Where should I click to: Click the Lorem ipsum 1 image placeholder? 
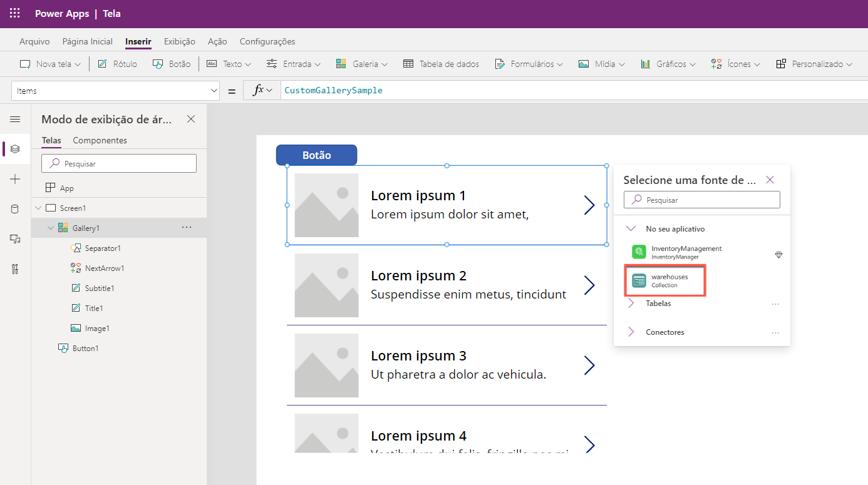tap(326, 205)
